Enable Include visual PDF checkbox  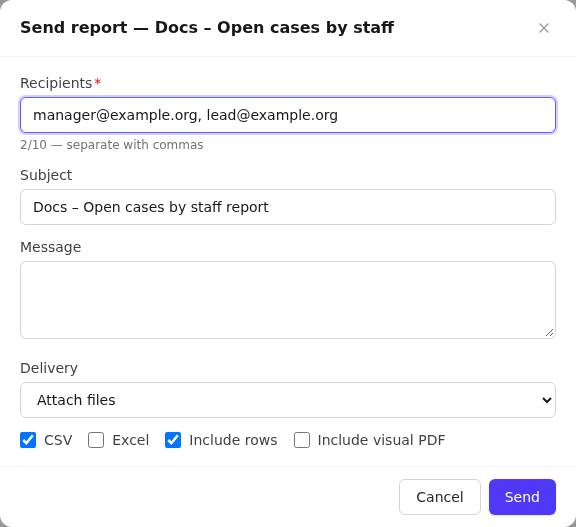coord(302,440)
